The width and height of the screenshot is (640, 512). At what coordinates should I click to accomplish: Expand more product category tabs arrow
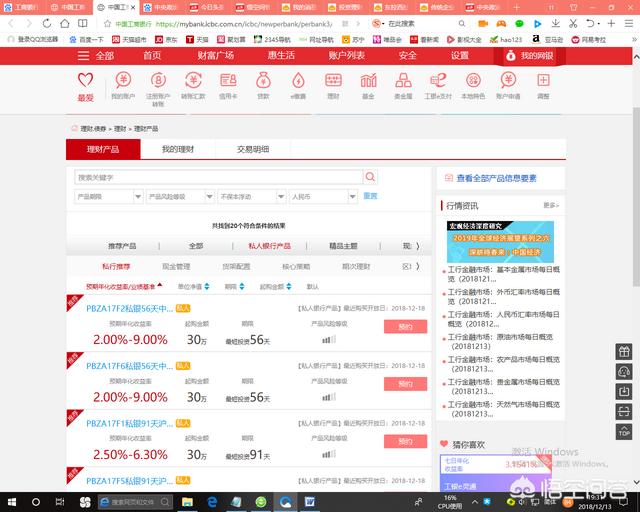[x=418, y=246]
